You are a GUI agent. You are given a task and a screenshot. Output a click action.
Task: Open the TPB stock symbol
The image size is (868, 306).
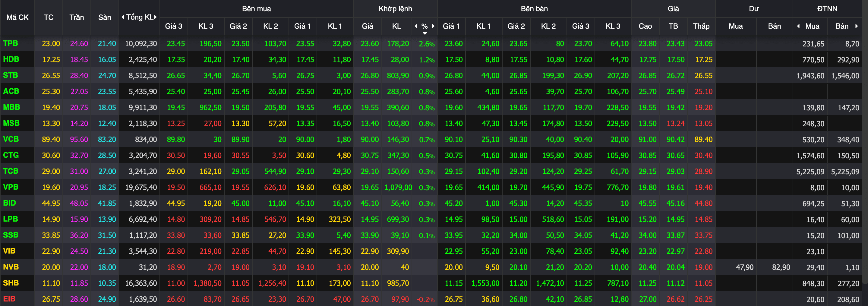11,43
